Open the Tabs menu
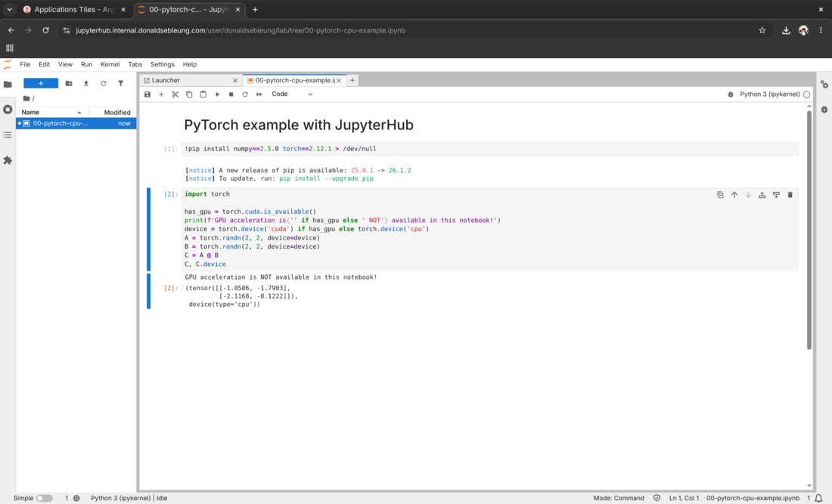The image size is (832, 504). pos(135,65)
